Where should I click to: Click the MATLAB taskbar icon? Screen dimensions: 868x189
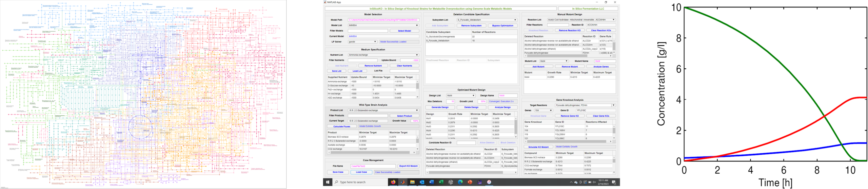tap(403, 182)
